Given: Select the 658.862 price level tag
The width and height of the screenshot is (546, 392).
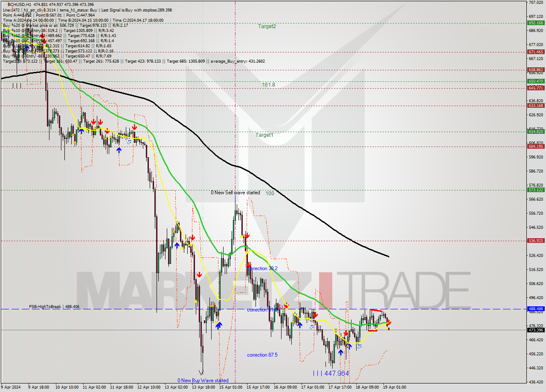Looking at the screenshot, I should click(536, 69).
